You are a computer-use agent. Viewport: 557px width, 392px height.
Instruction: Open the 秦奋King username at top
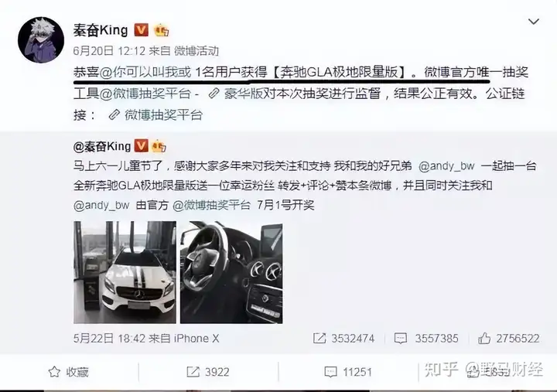click(x=101, y=30)
